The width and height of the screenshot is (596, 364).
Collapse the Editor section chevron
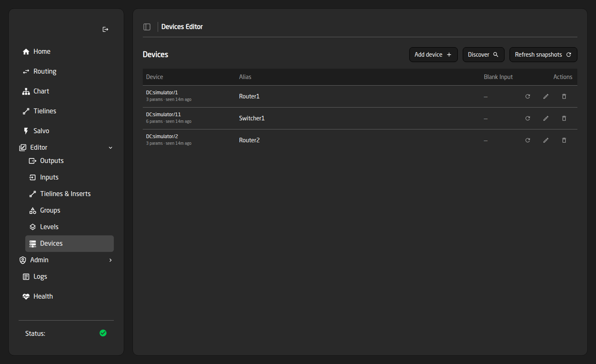click(x=111, y=148)
